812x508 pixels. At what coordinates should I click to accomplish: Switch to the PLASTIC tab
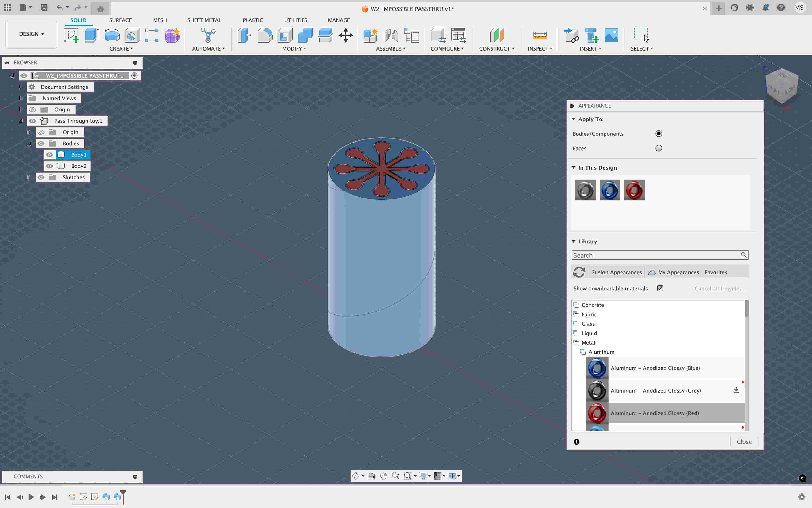point(253,20)
